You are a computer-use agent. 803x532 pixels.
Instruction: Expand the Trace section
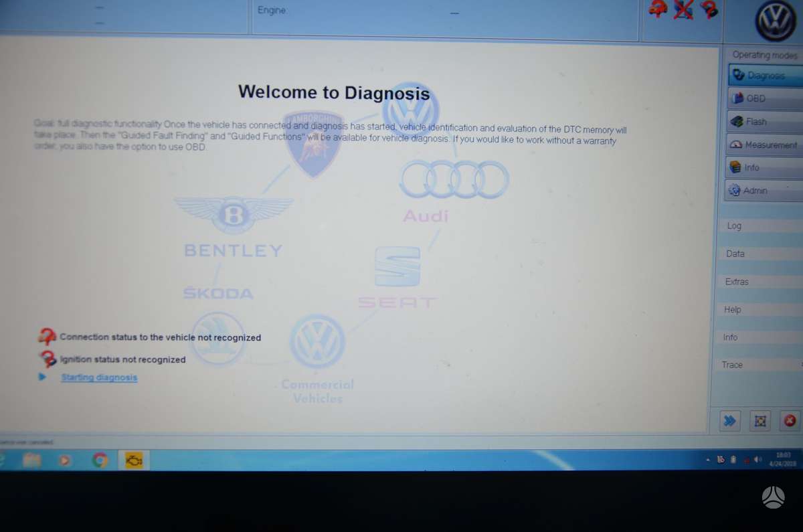coord(757,365)
